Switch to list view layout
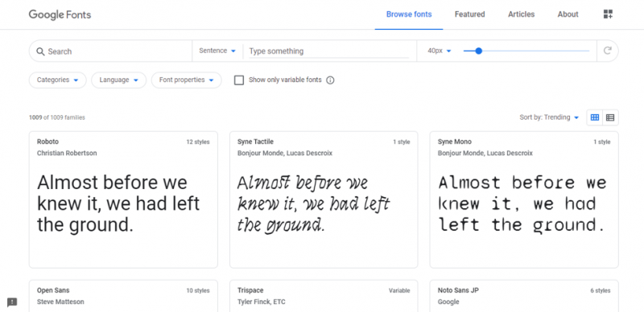Viewport: 644px width, 312px height. point(610,117)
